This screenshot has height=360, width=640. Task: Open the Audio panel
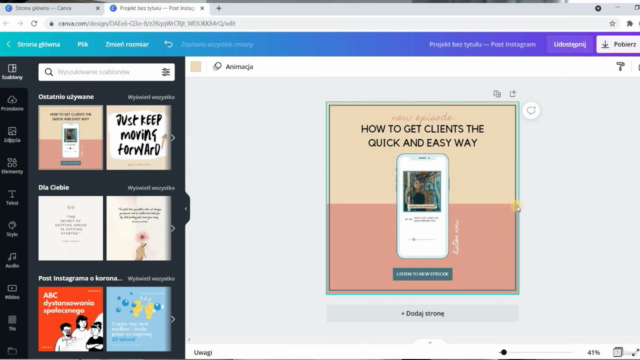click(12, 260)
